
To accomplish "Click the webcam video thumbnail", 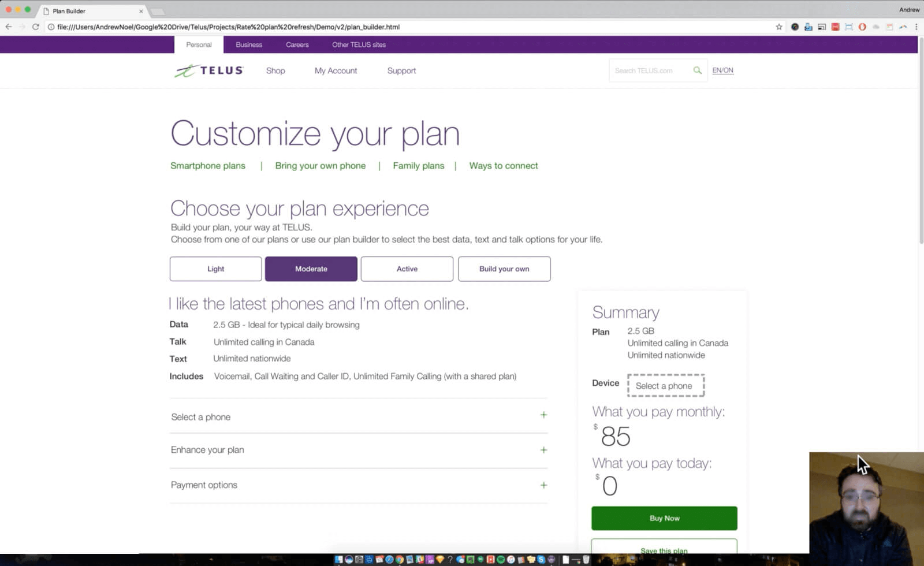I will 866,502.
